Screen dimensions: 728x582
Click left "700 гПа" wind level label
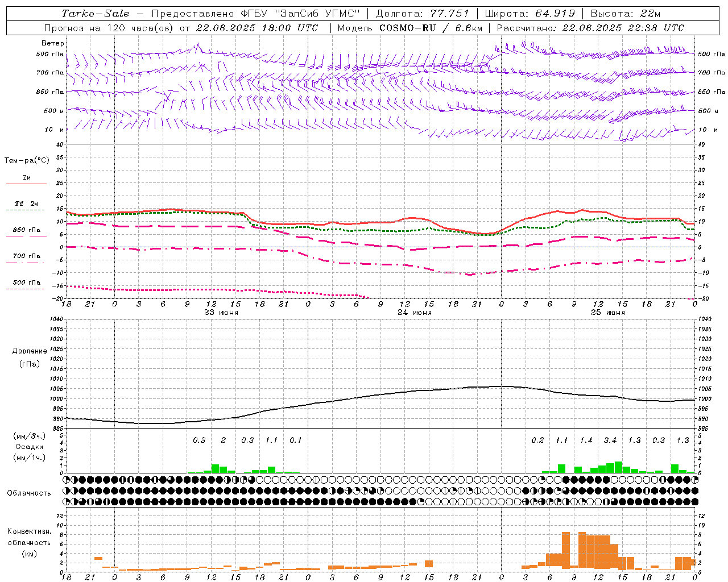50,73
